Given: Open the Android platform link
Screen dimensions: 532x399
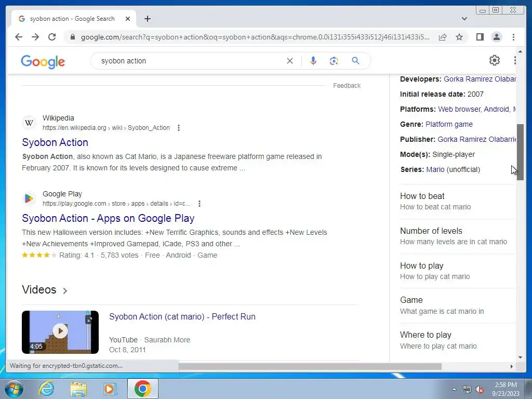Looking at the screenshot, I should coord(497,109).
